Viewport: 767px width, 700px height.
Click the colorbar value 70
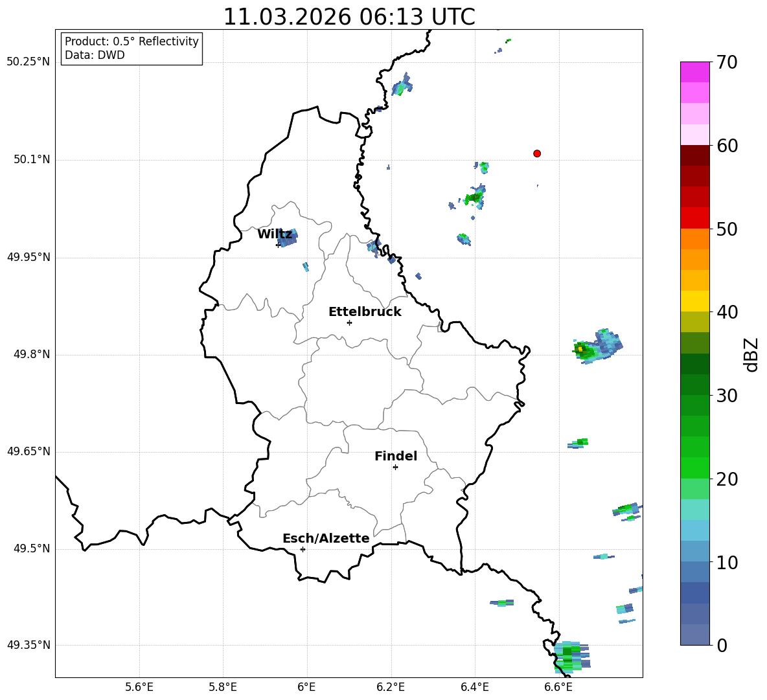pos(726,62)
